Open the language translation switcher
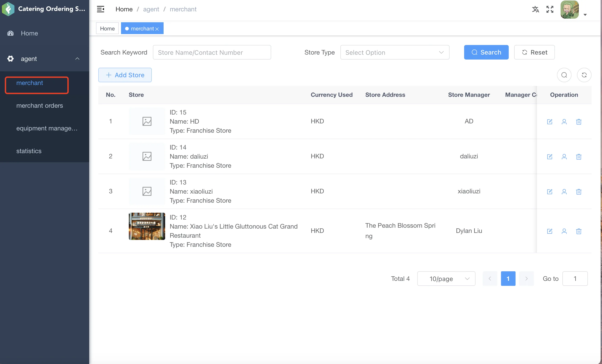 [x=535, y=9]
